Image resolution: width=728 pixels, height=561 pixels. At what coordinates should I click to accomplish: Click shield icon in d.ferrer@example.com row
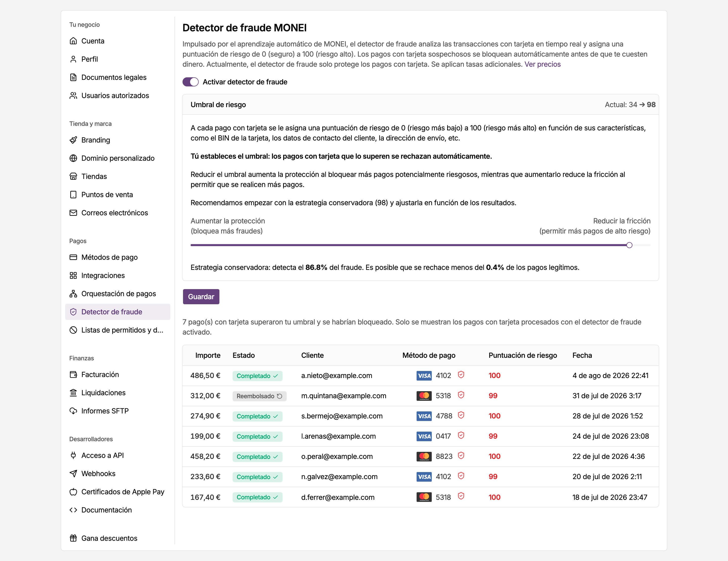461,496
